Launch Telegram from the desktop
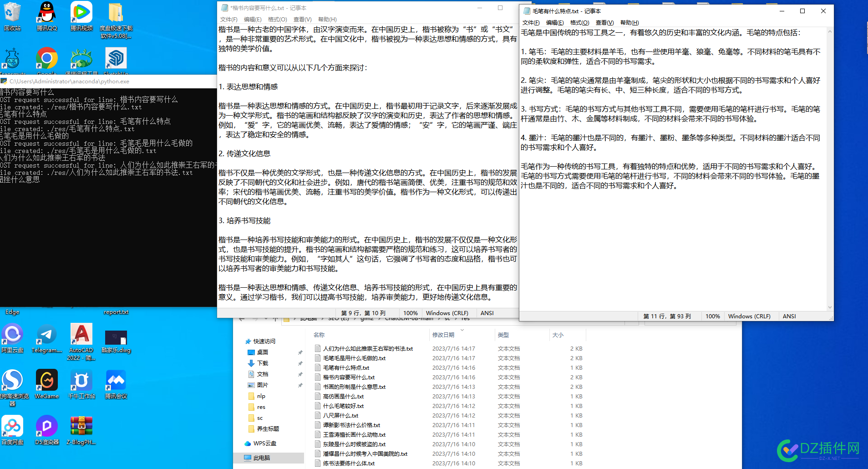868x469 pixels. pyautogui.click(x=47, y=338)
